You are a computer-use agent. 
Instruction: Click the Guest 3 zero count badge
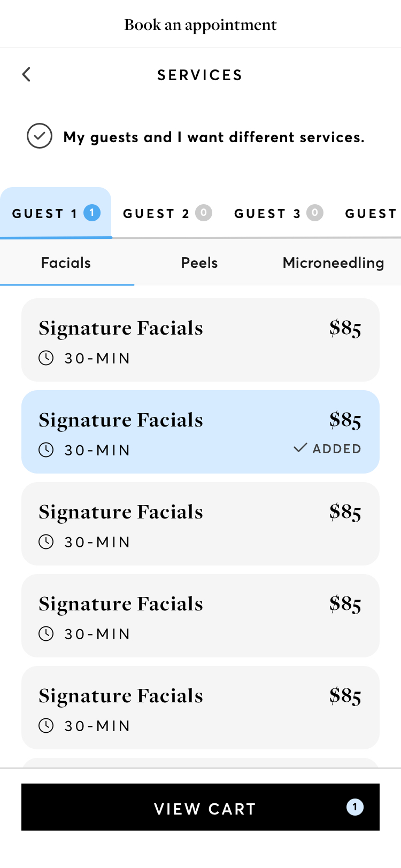point(314,213)
